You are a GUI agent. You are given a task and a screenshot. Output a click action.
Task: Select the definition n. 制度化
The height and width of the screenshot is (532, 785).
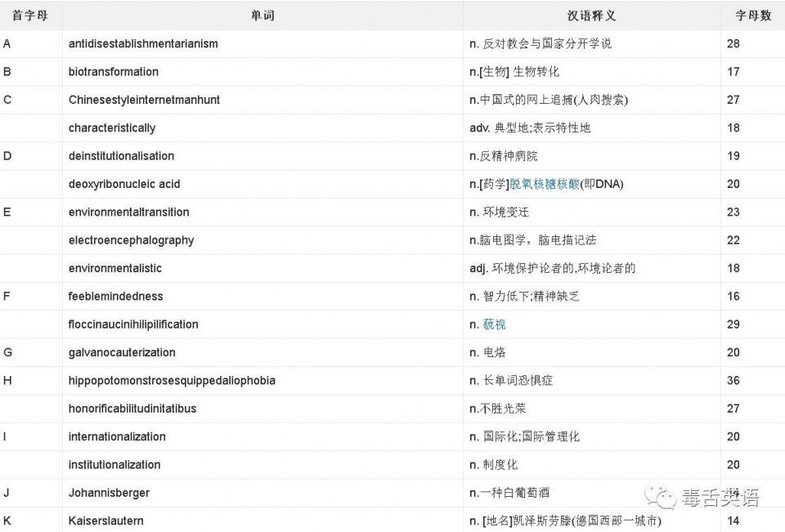494,464
